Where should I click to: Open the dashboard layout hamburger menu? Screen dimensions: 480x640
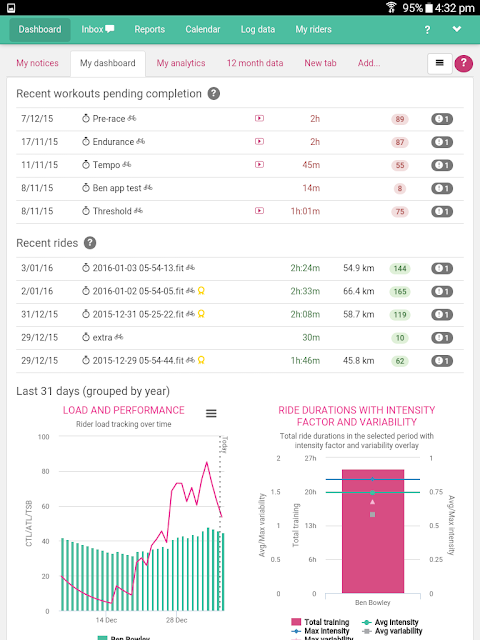[x=440, y=63]
